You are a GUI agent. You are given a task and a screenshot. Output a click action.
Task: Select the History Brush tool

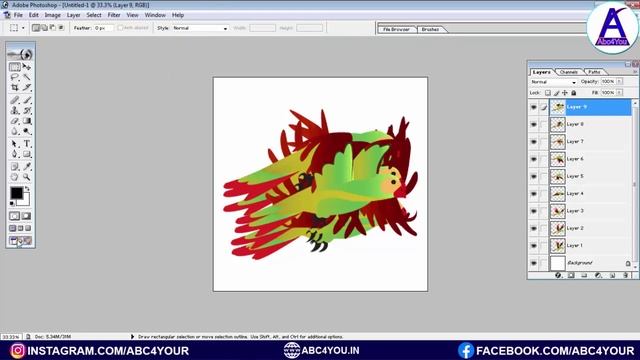coord(27,111)
